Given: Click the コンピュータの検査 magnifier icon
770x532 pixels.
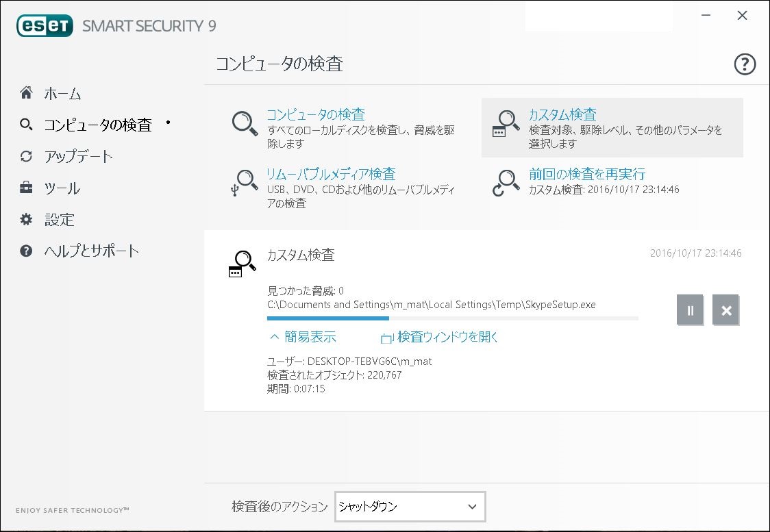Looking at the screenshot, I should (244, 123).
